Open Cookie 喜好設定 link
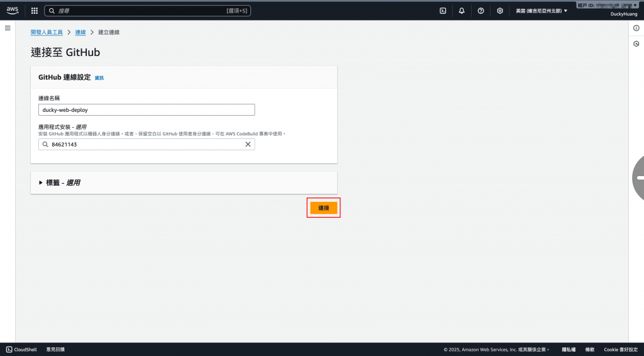This screenshot has width=644, height=356. (621, 350)
